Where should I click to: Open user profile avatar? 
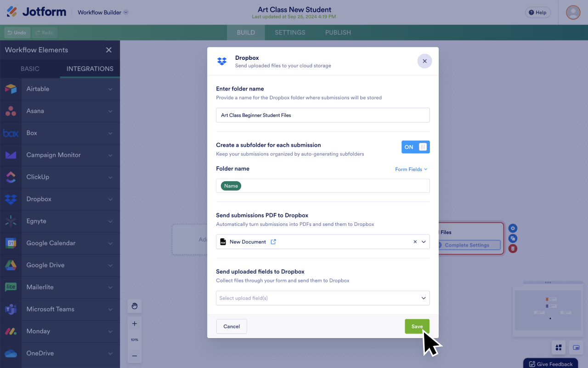pos(573,12)
